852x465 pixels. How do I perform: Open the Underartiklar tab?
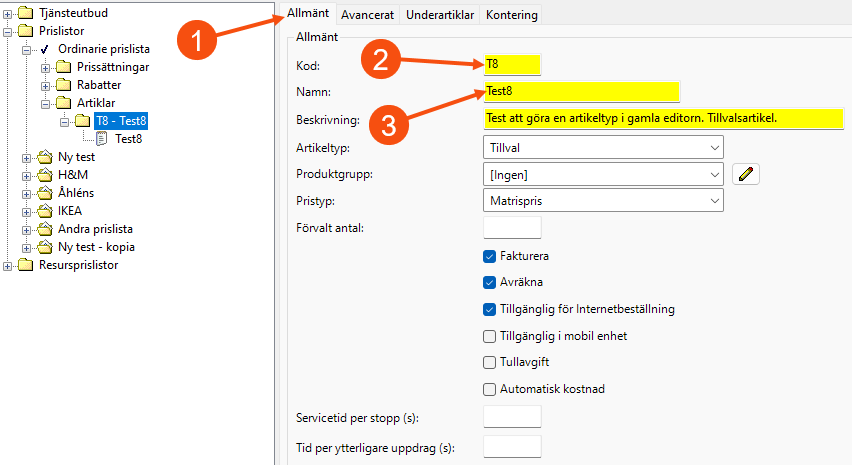point(440,15)
